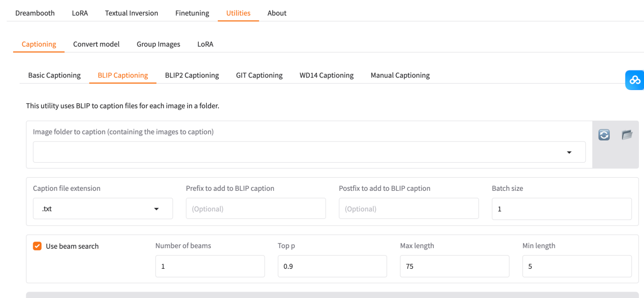Click the BLIP utility description text
Image resolution: width=644 pixels, height=298 pixels.
123,106
